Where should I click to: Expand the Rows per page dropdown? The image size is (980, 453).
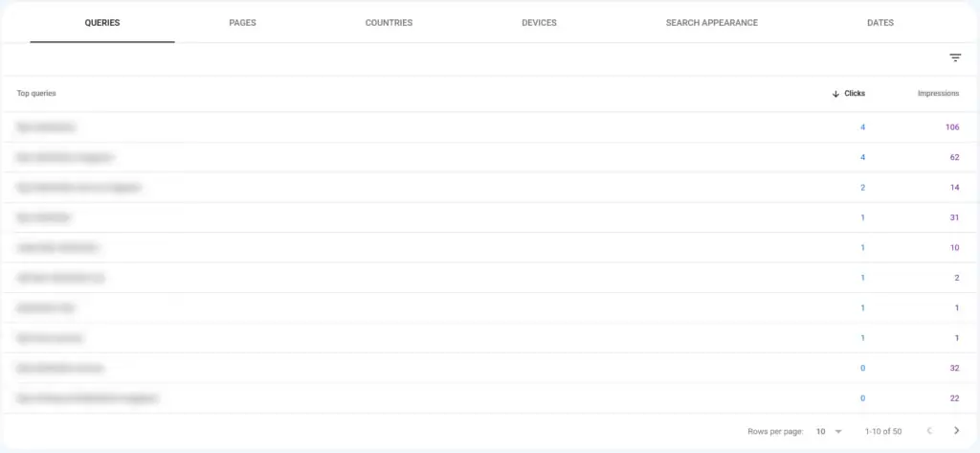pos(828,431)
